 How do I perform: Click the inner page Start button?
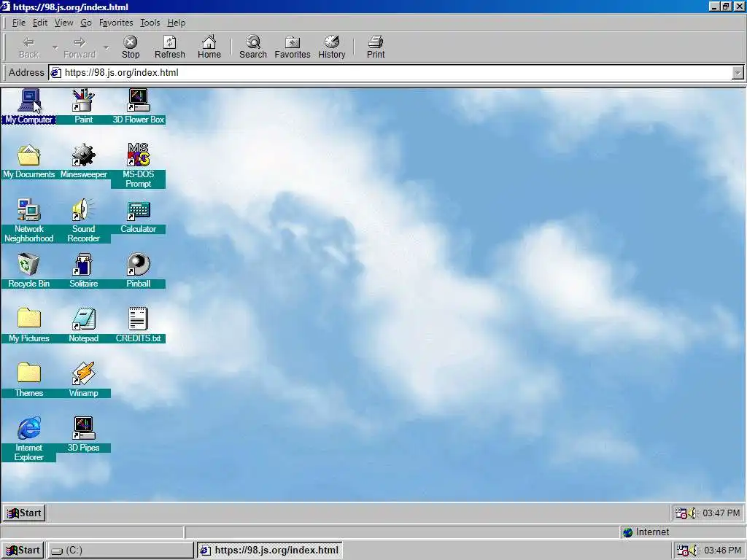tap(25, 513)
